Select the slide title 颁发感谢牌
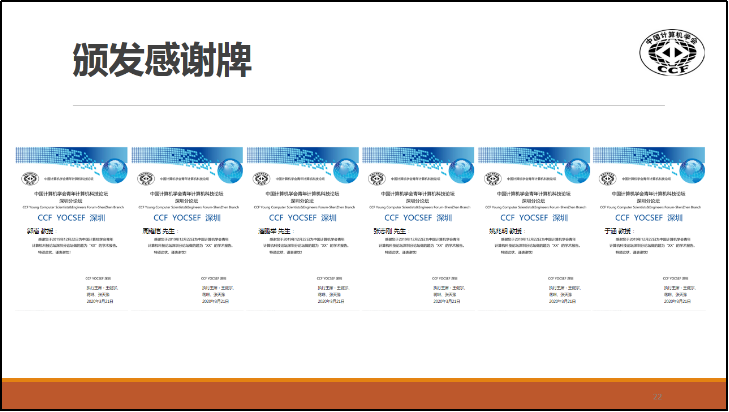 162,60
